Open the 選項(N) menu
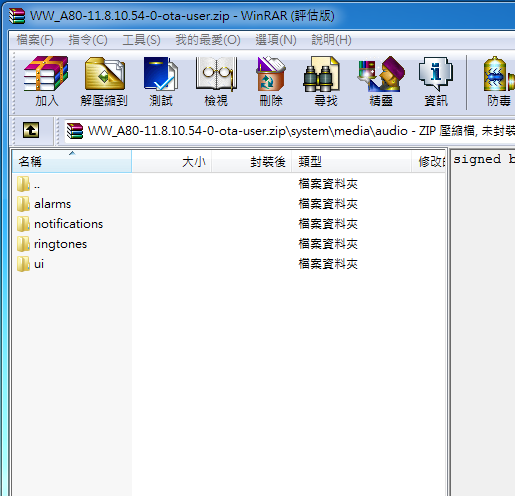 [276, 40]
